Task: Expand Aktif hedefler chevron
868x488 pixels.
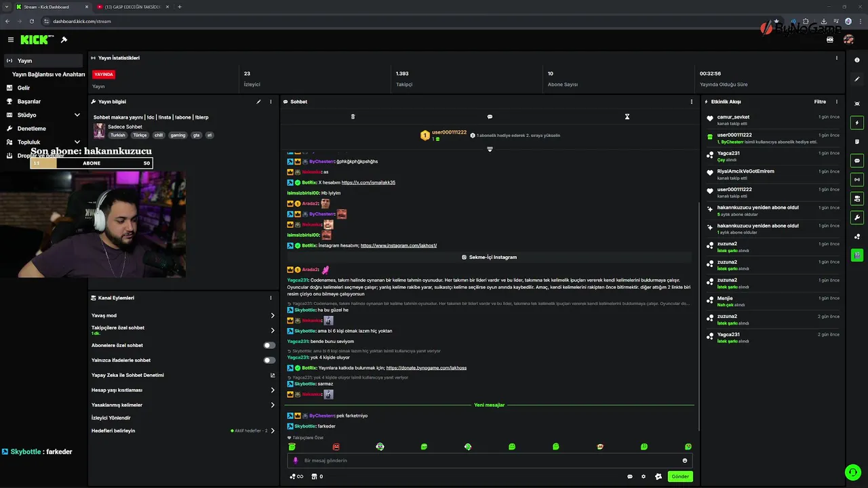Action: pos(273,430)
